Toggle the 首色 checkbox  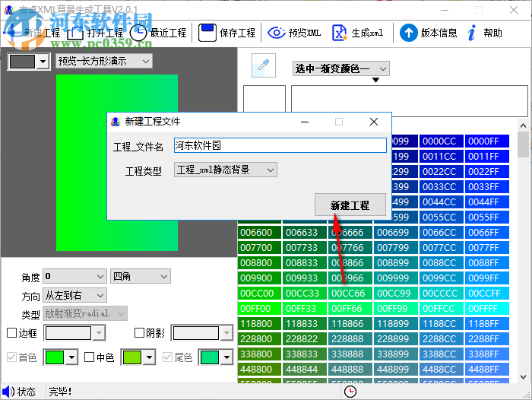[x=12, y=357]
